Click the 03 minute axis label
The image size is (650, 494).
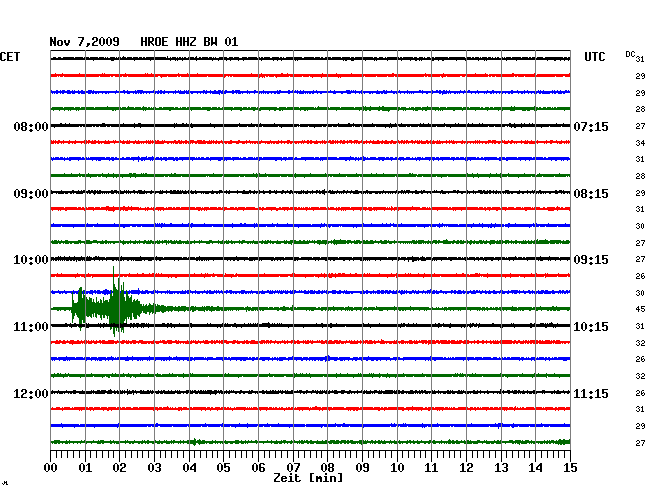154,467
